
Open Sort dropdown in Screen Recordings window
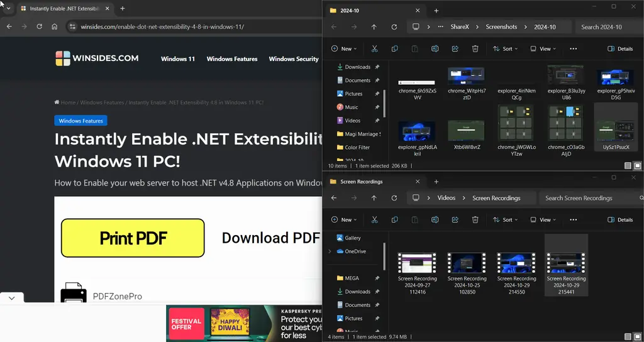[505, 219]
